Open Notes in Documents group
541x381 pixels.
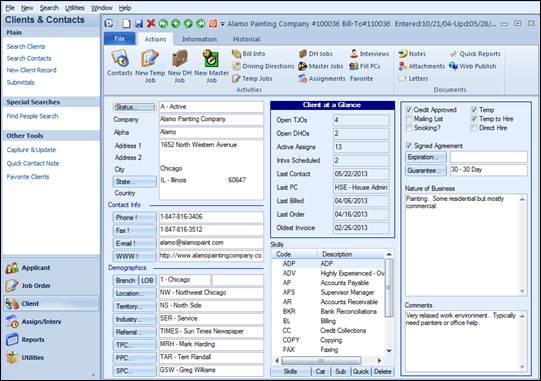point(412,54)
